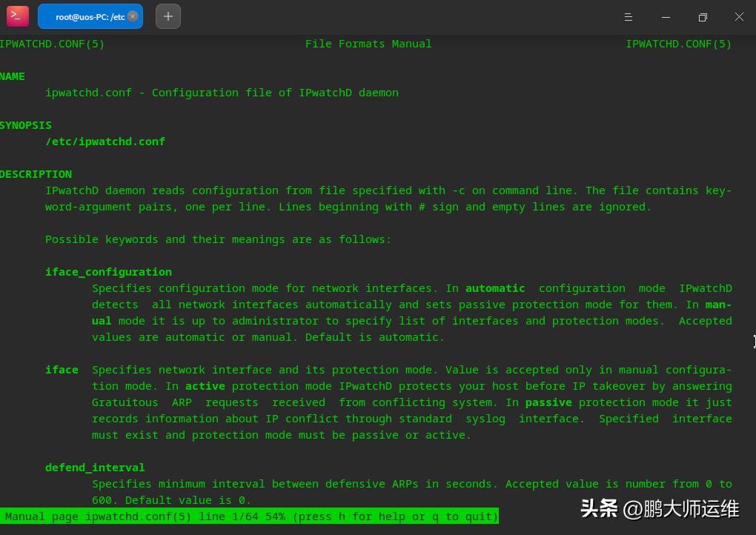Click the bold word automatic
Screen dimensions: 756x535
(x=494, y=288)
